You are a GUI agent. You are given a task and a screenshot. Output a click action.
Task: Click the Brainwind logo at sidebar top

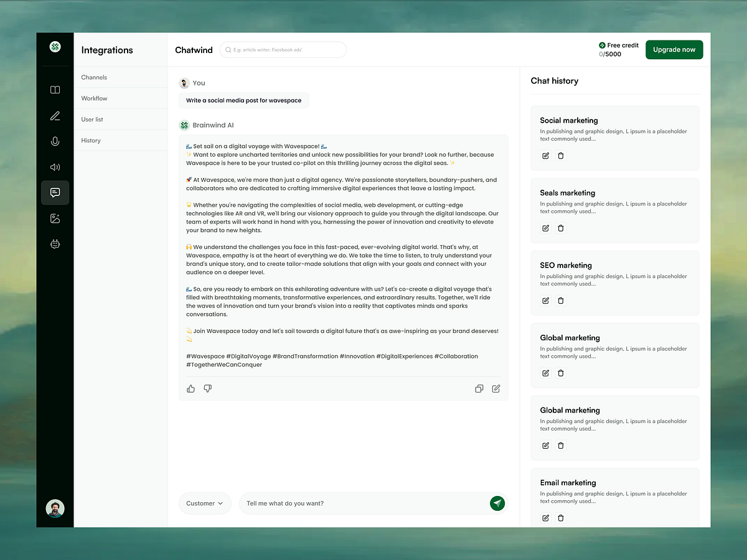(55, 47)
